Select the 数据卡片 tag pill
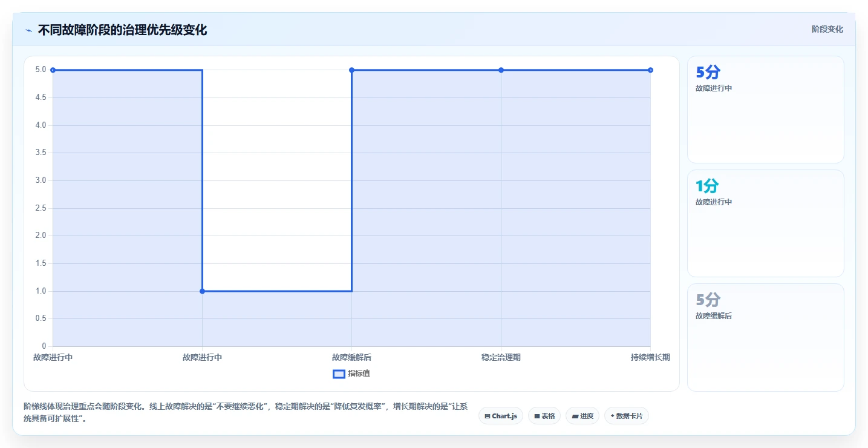 pyautogui.click(x=627, y=416)
